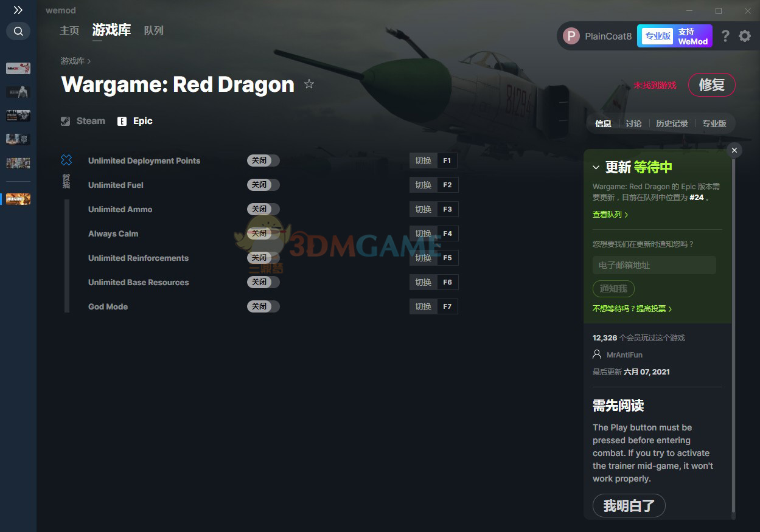760x532 pixels.
Task: Click the breadcrumb game library chevron
Action: click(x=89, y=61)
